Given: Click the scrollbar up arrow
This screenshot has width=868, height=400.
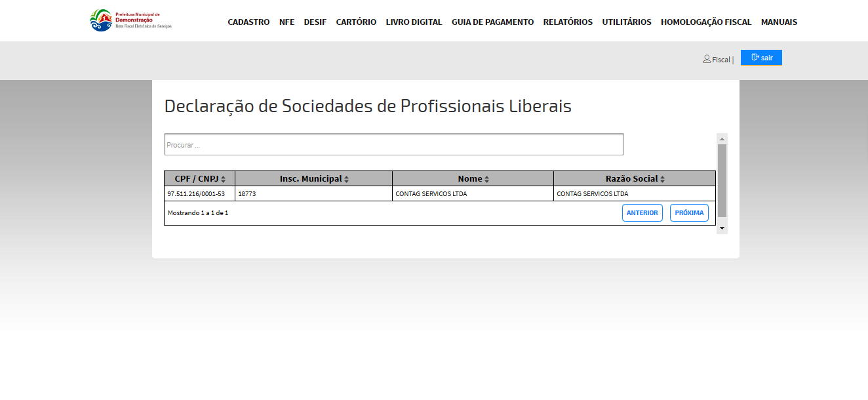Looking at the screenshot, I should point(722,139).
